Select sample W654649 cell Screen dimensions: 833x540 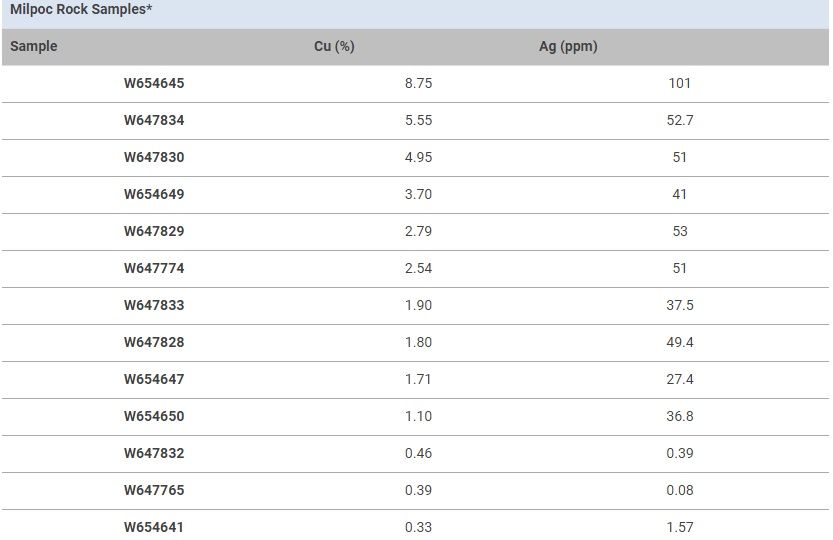(154, 194)
